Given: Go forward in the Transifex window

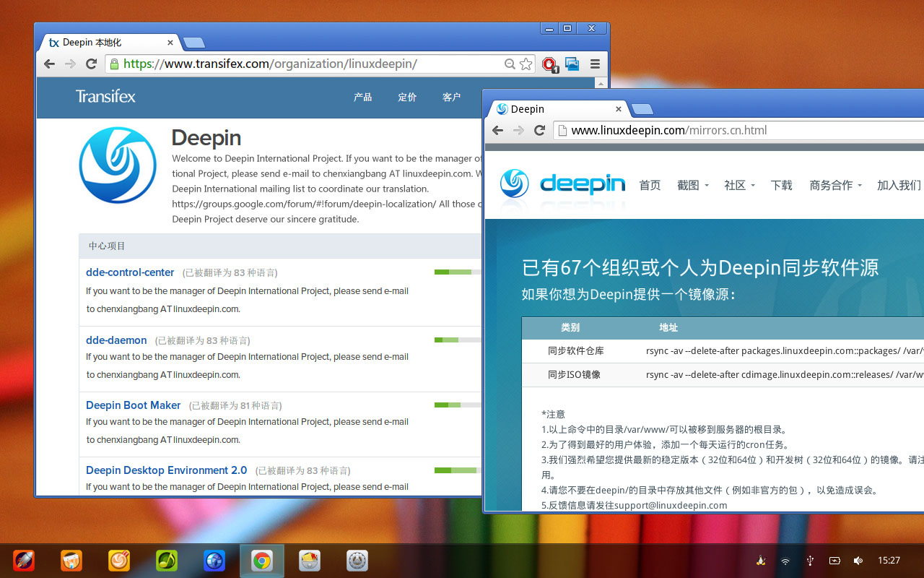Looking at the screenshot, I should pyautogui.click(x=70, y=64).
